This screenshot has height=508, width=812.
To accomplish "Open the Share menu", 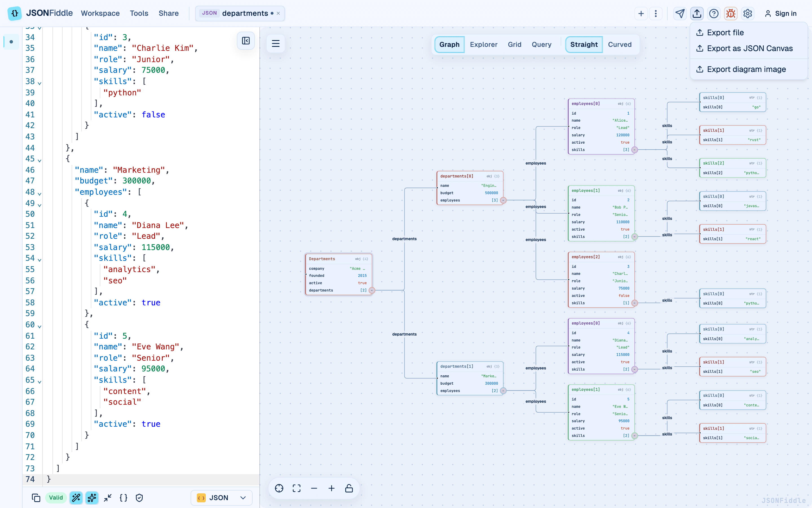I will tap(168, 14).
